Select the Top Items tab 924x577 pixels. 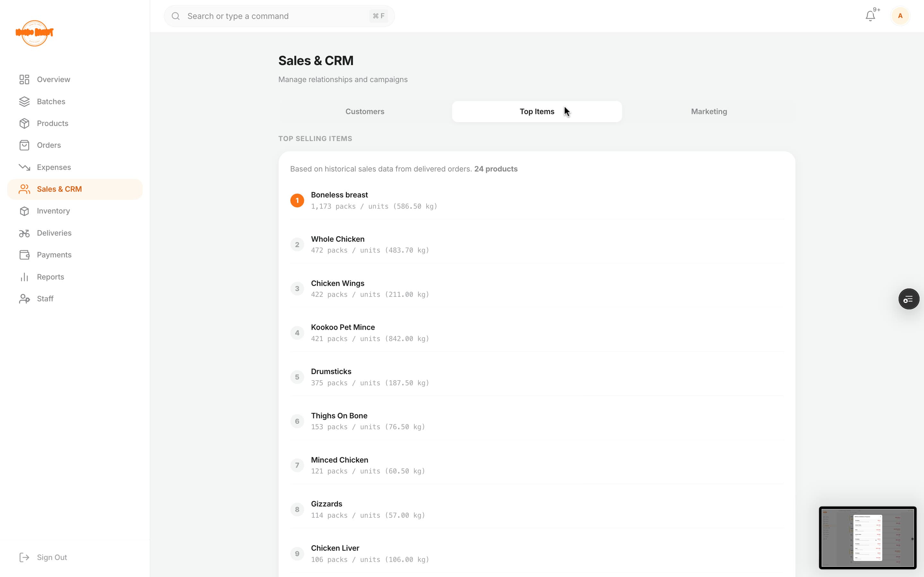tap(537, 112)
